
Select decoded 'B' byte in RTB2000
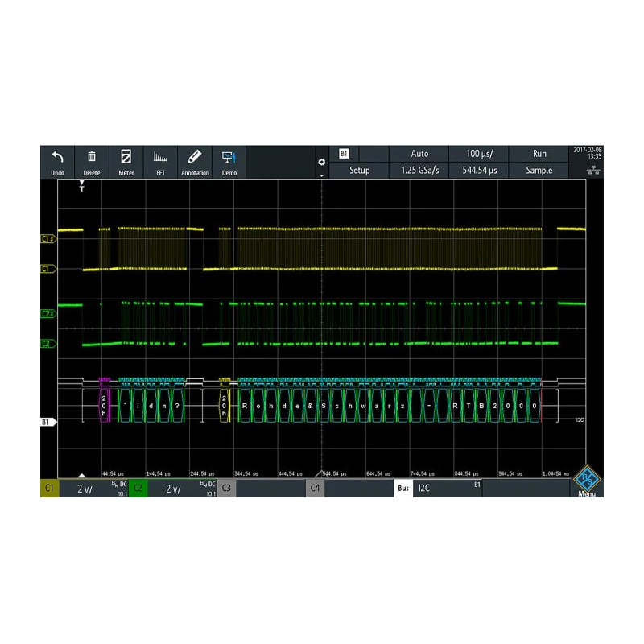tap(481, 406)
